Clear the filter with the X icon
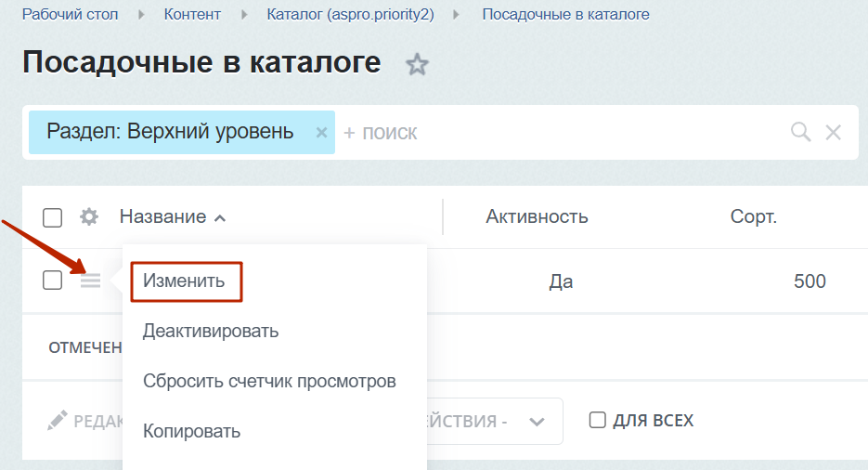The height and width of the screenshot is (470, 868). (834, 132)
